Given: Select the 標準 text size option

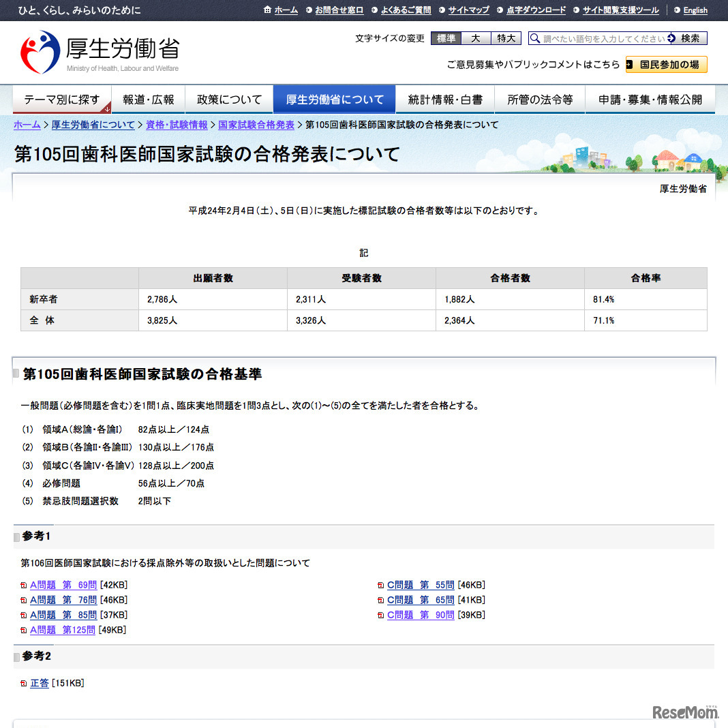Looking at the screenshot, I should (x=446, y=39).
